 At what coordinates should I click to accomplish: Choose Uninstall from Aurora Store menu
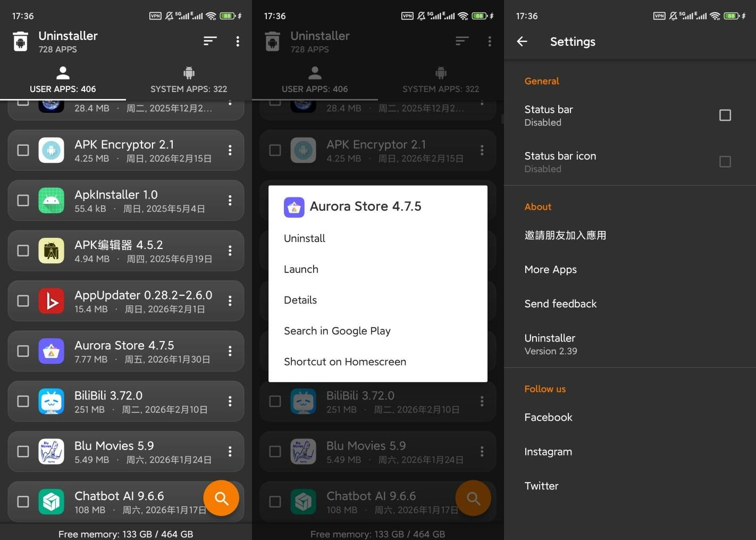tap(305, 238)
